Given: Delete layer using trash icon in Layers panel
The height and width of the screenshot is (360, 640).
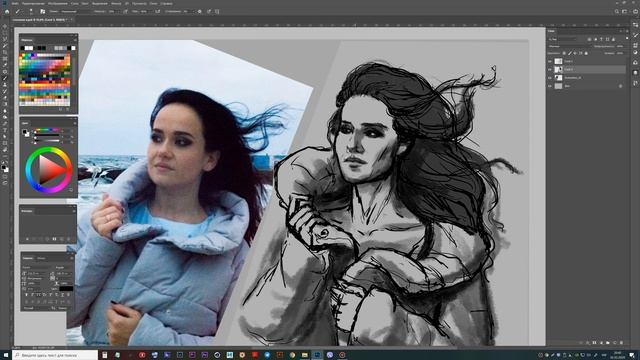Looking at the screenshot, I should pyautogui.click(x=622, y=343).
